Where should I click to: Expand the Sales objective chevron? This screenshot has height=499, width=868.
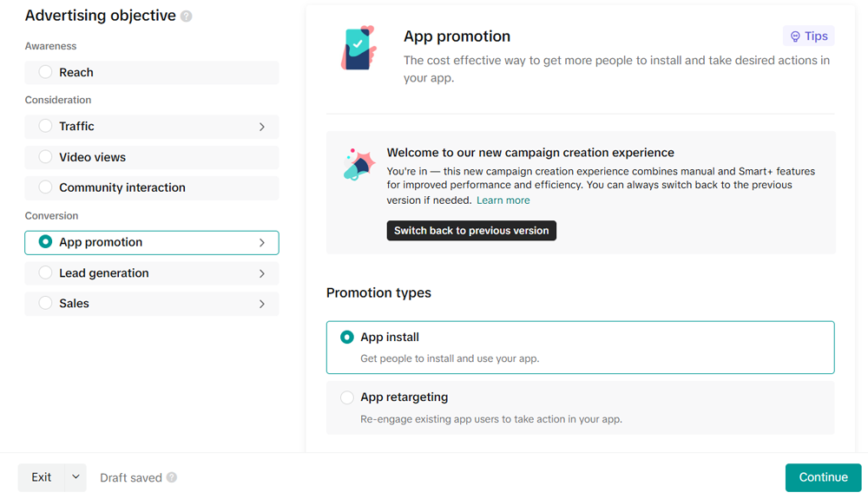tap(262, 304)
